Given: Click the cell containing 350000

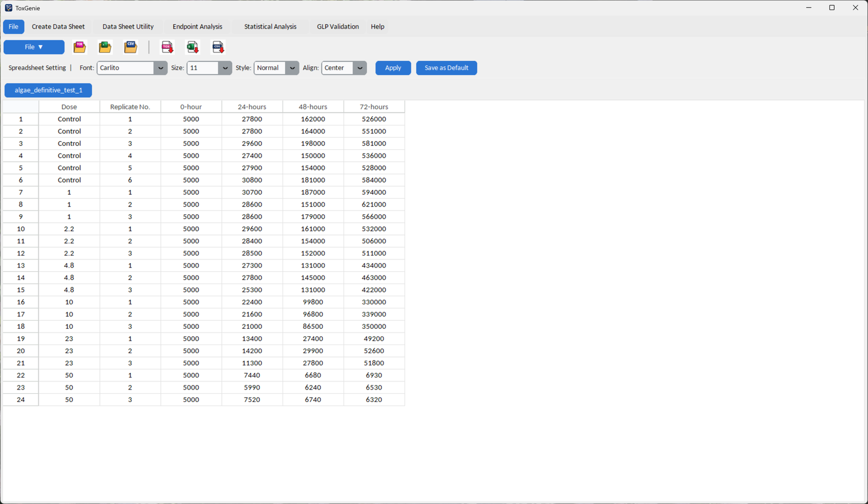Looking at the screenshot, I should [374, 327].
